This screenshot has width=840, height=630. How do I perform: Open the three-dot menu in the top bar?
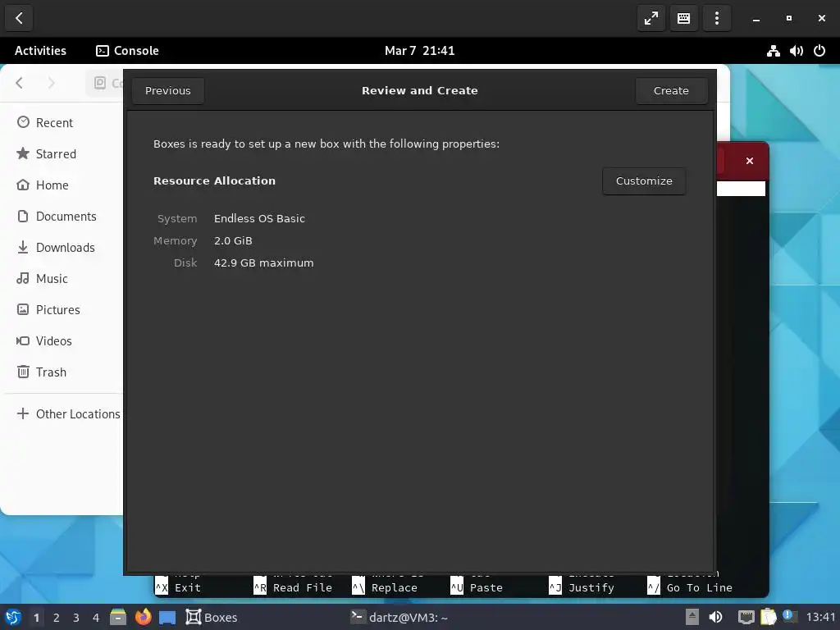(x=717, y=18)
